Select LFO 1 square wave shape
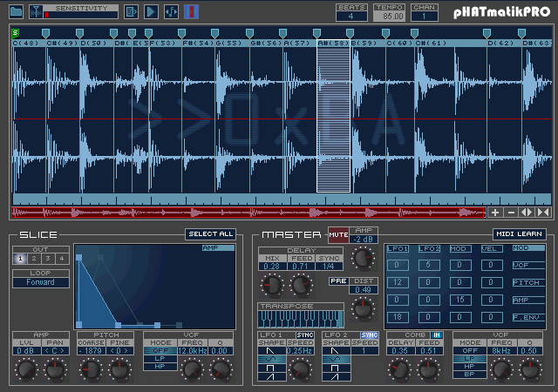The image size is (558, 392). point(271,368)
